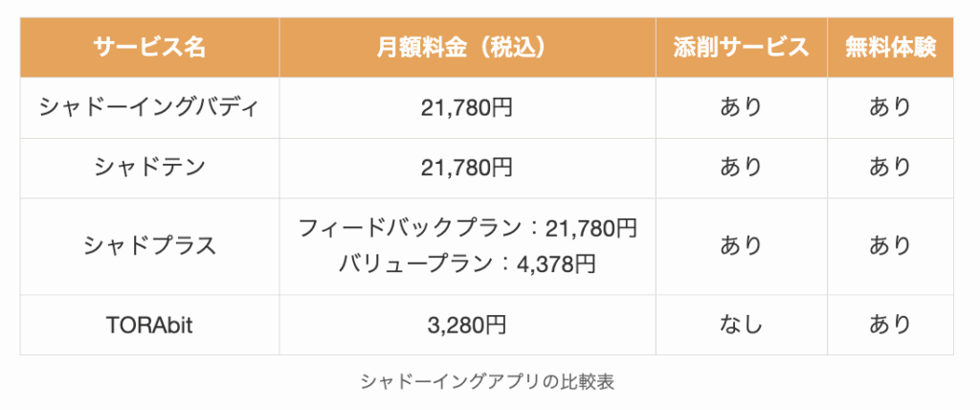The height and width of the screenshot is (410, 980).
Task: Click シャドテン's 無料体験 あり cell
Action: coord(890,168)
